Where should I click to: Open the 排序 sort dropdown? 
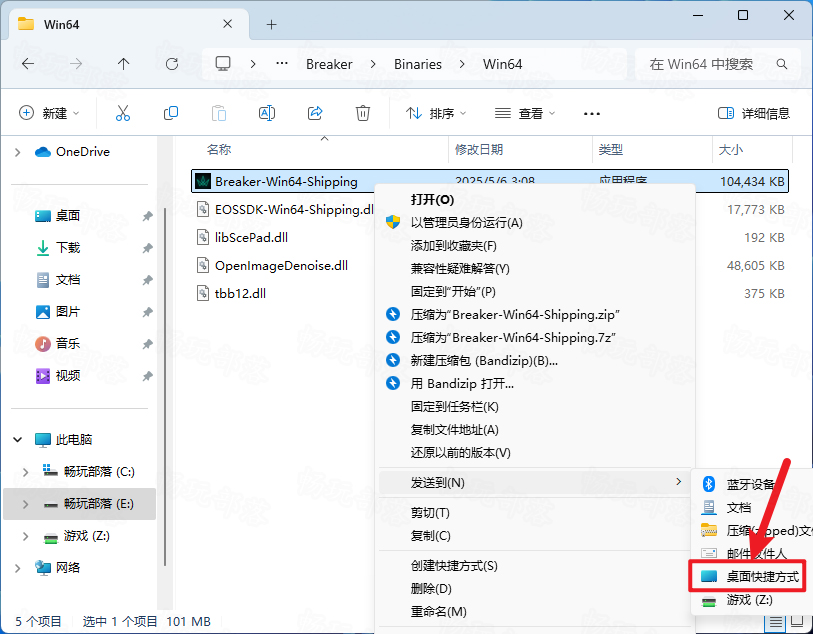pos(436,113)
